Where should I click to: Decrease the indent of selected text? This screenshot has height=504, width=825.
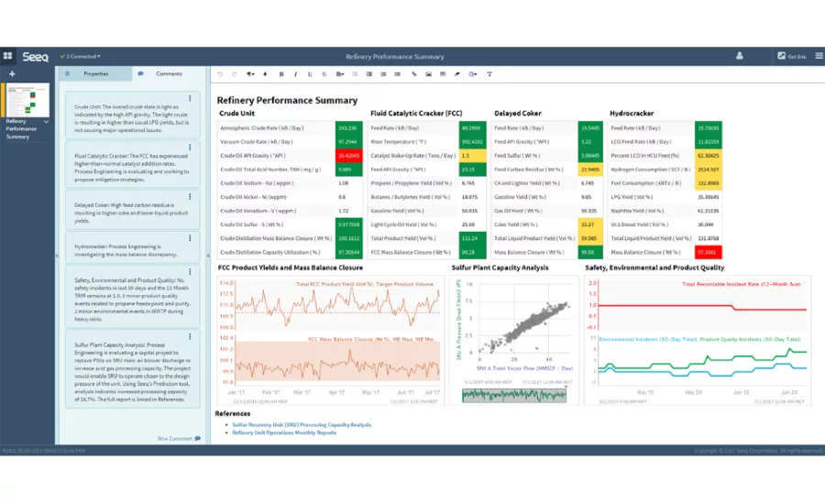tap(355, 74)
